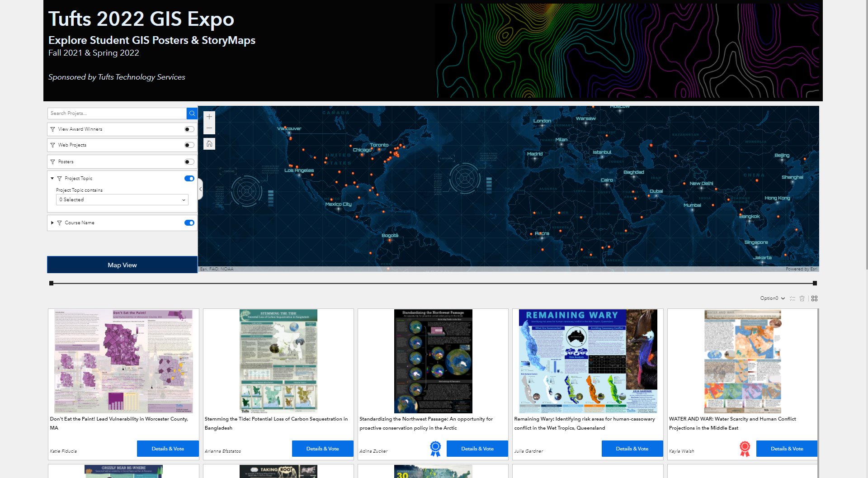Open the Taking Root poster thumbnail

click(x=278, y=472)
